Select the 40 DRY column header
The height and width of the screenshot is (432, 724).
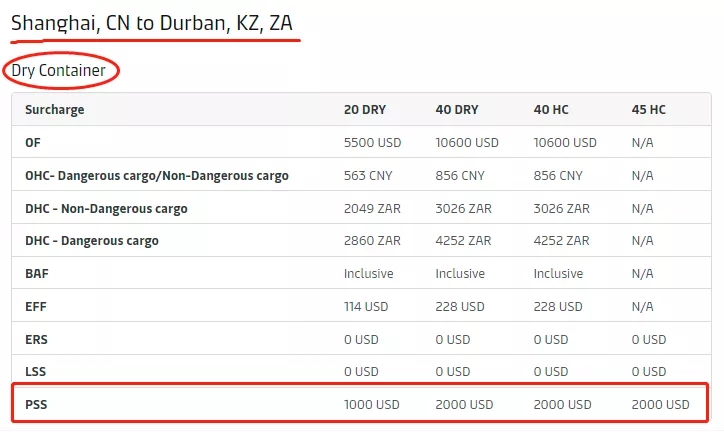459,110
